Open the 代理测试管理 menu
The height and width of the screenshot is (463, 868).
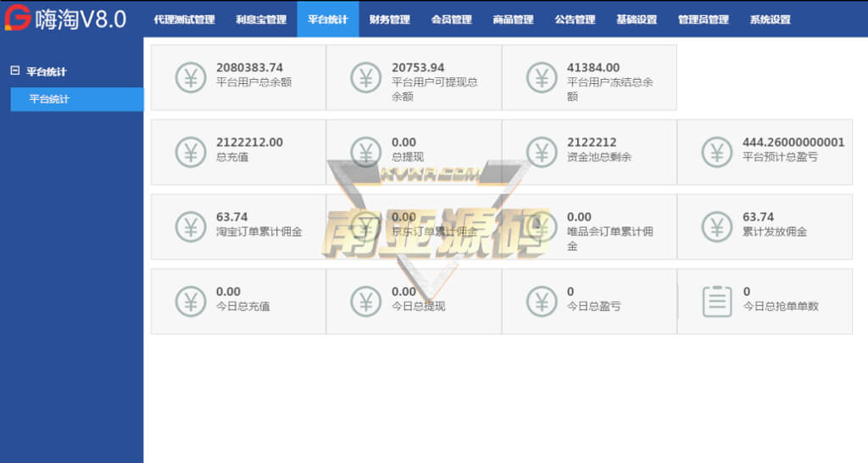tap(184, 20)
